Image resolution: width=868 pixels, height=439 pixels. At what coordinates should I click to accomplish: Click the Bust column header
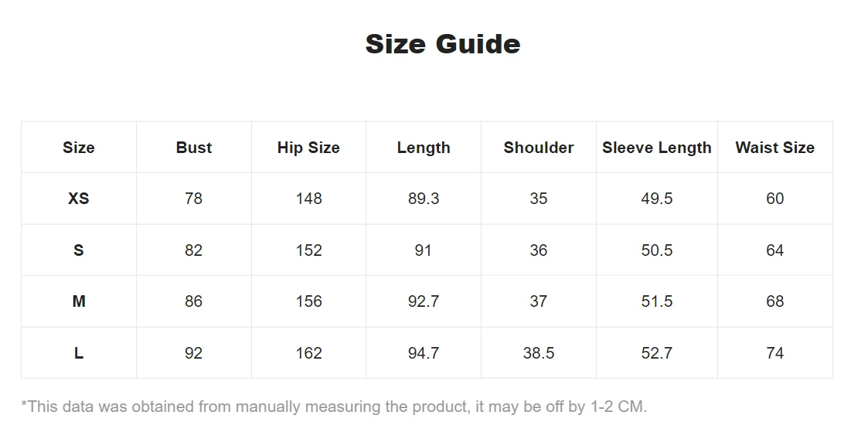[193, 148]
